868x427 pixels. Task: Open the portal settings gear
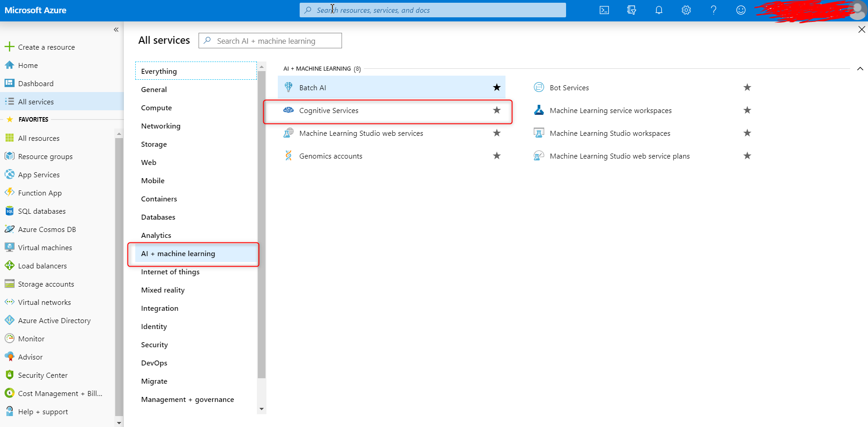[x=686, y=10]
